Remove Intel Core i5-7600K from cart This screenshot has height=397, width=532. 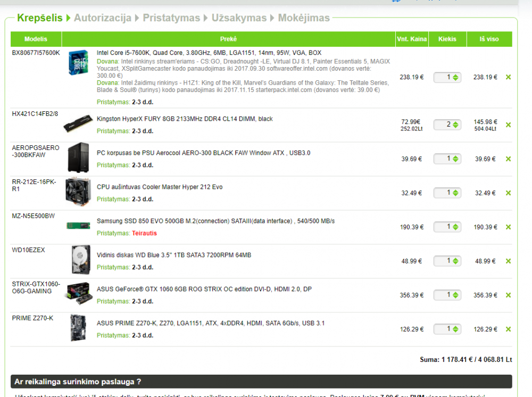[508, 77]
